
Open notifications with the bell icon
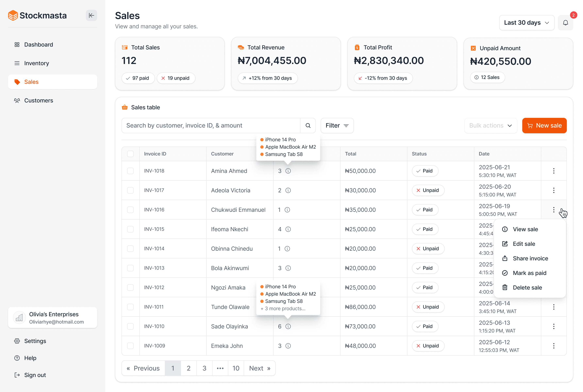566,23
